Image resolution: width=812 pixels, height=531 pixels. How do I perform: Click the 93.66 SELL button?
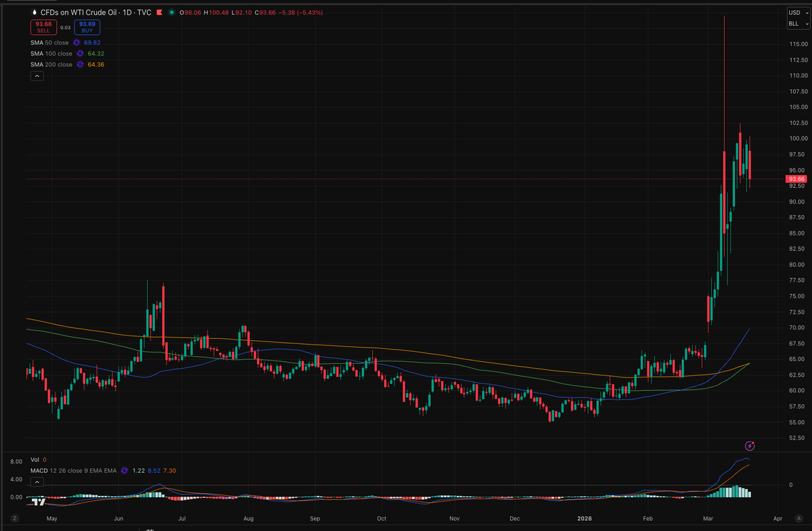pos(44,27)
